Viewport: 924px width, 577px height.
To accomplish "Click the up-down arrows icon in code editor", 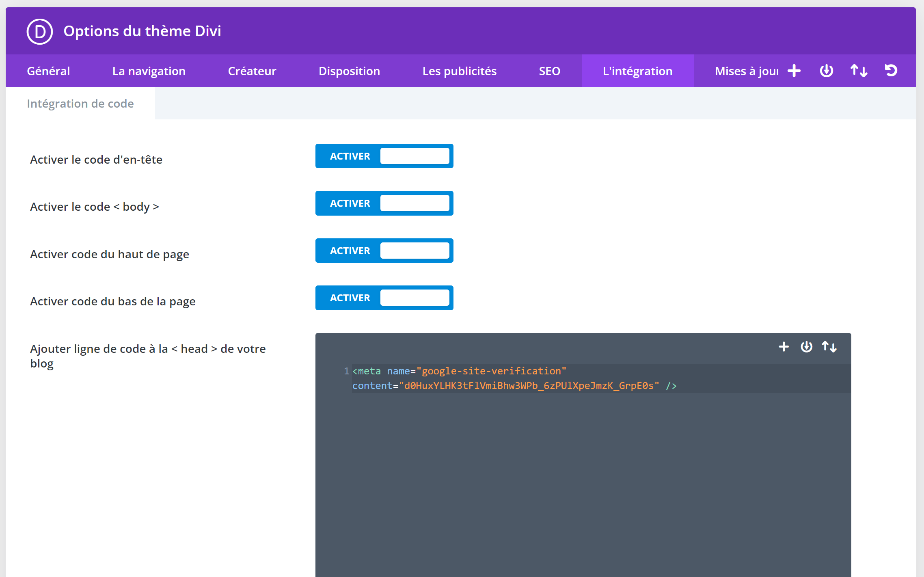I will pos(829,347).
